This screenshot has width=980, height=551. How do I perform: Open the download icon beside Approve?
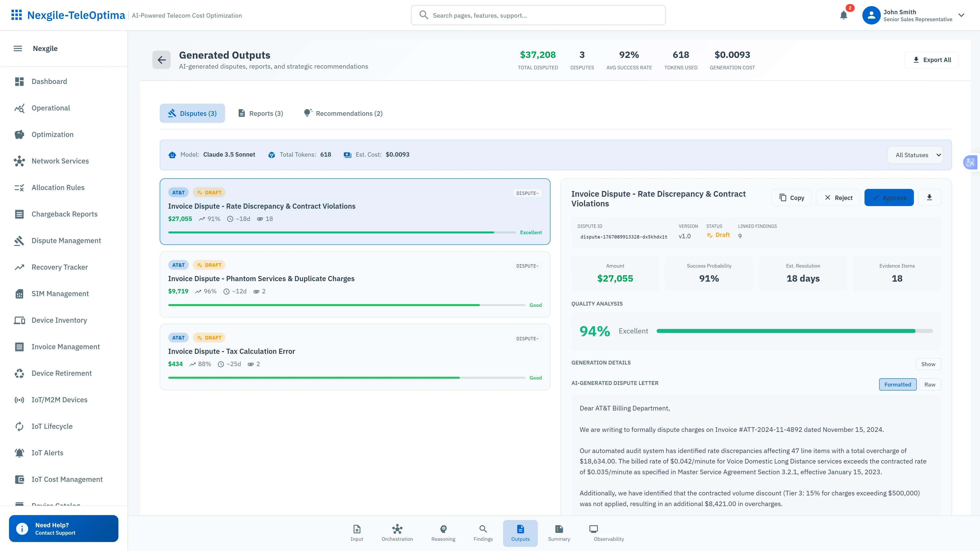pos(929,197)
